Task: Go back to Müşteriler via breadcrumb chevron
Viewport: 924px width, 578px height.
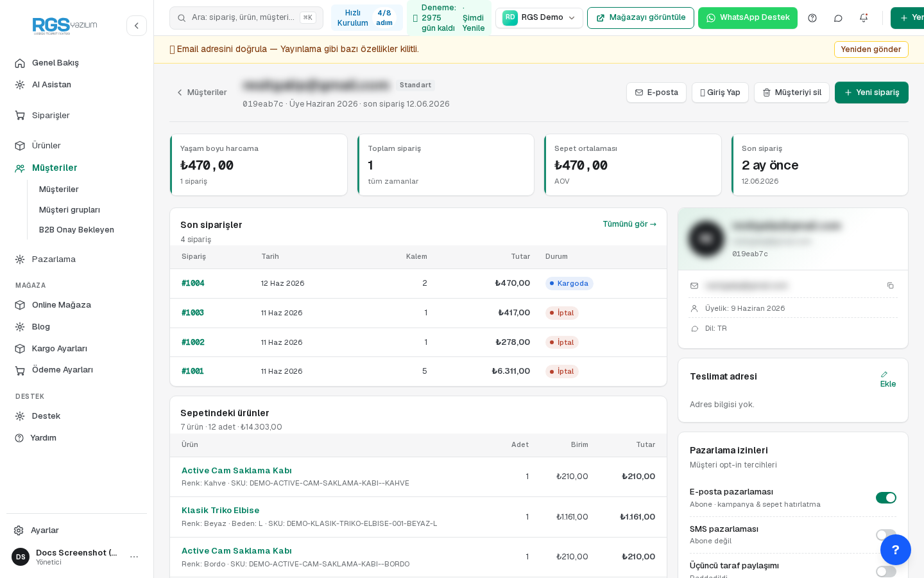Action: click(x=201, y=92)
